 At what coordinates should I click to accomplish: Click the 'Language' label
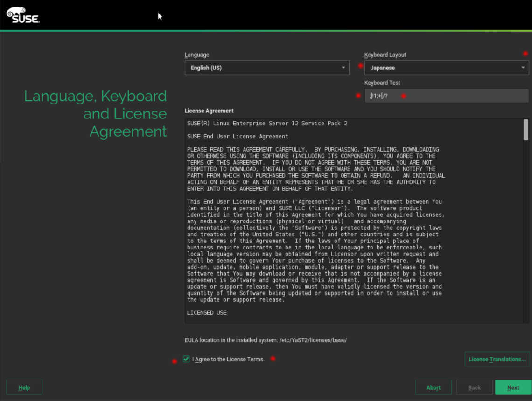[197, 55]
